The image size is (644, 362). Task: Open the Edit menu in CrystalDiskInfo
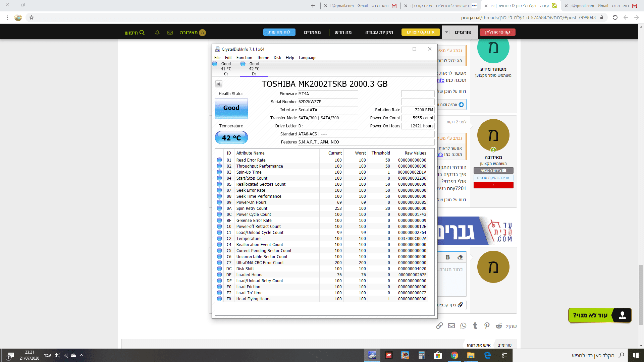coord(228,58)
